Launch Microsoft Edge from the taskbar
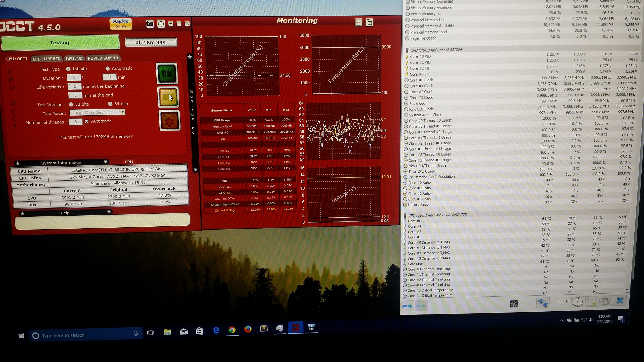This screenshot has width=644, height=362. pos(216,330)
